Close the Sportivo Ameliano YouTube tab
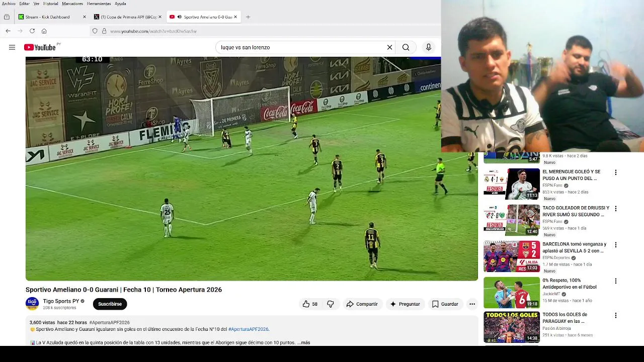Viewport: 644px width, 362px height. pyautogui.click(x=235, y=17)
